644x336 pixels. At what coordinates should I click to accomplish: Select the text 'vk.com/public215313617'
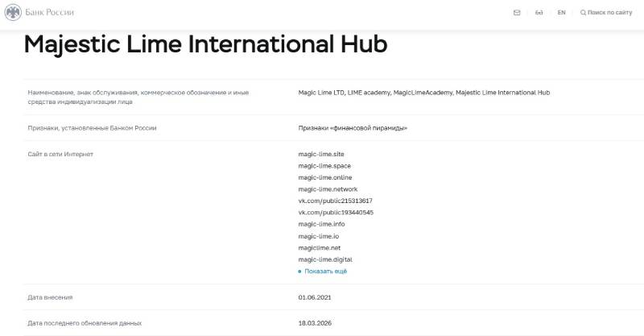(335, 201)
